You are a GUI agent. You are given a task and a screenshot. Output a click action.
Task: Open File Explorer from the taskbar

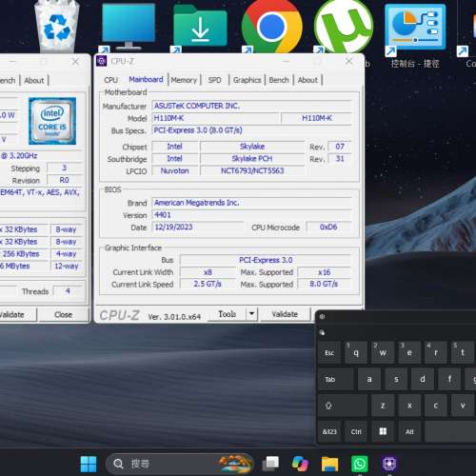(329, 464)
